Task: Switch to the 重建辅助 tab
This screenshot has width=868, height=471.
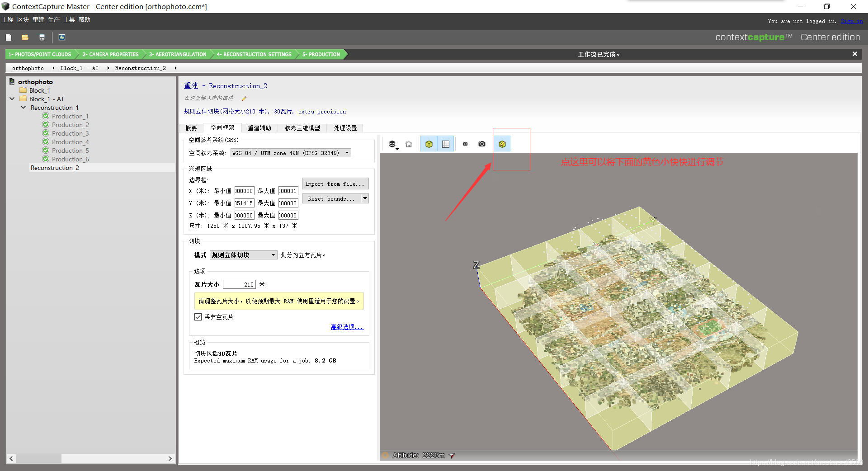Action: point(259,128)
